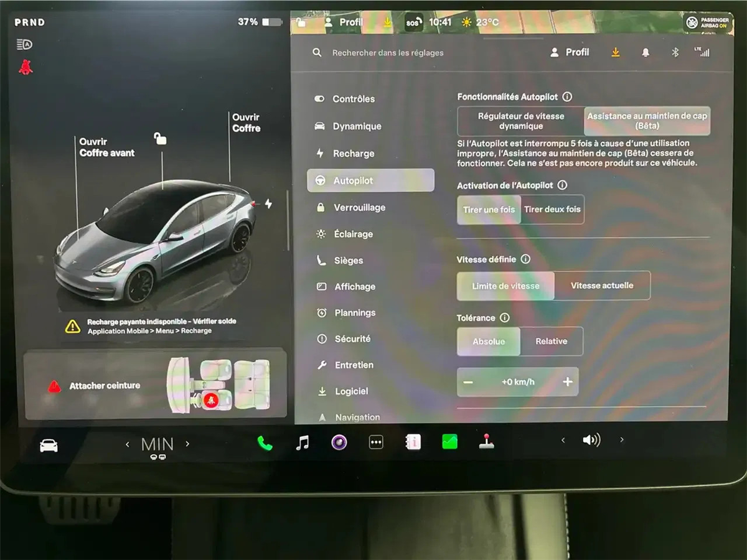This screenshot has height=560, width=747.
Task: Tap the charge port bolt icon by the car
Action: (268, 203)
